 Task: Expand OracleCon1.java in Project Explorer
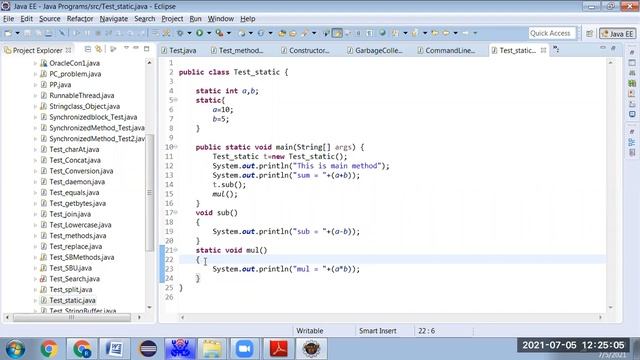[35, 63]
